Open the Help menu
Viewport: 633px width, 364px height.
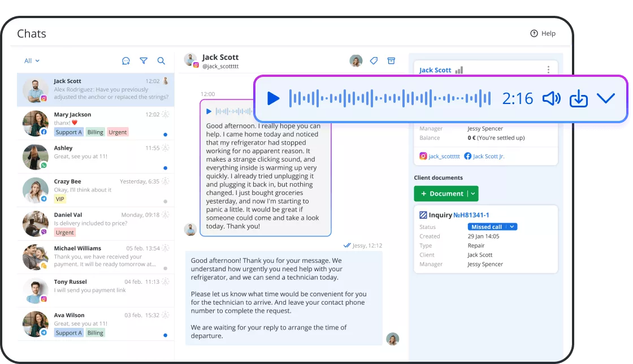click(x=543, y=33)
